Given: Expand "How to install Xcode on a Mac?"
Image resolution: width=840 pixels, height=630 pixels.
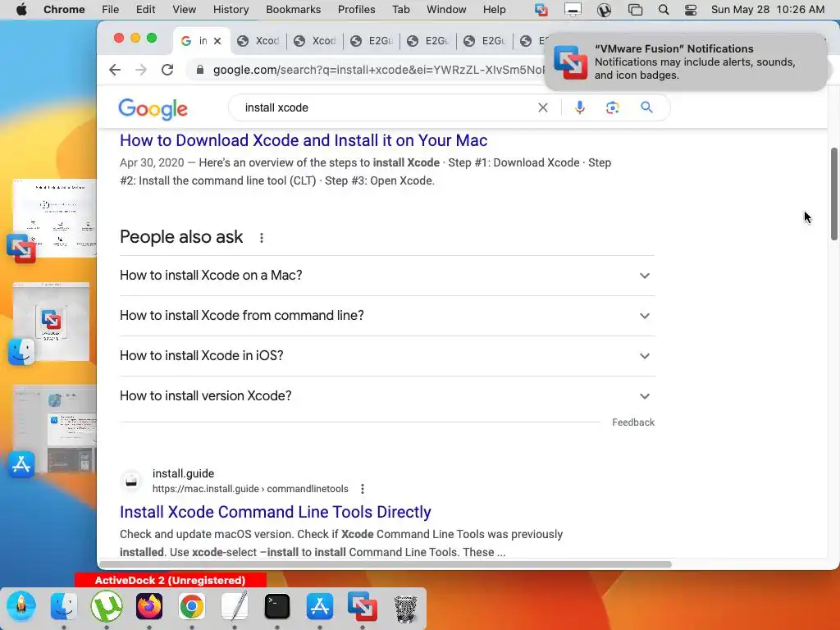Looking at the screenshot, I should coord(387,276).
